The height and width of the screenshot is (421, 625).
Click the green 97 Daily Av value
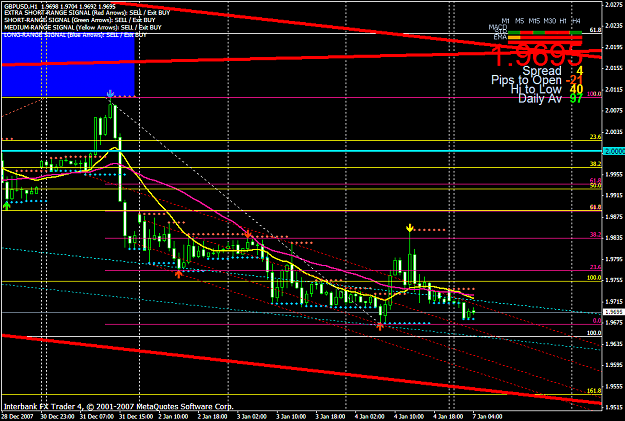coord(576,98)
